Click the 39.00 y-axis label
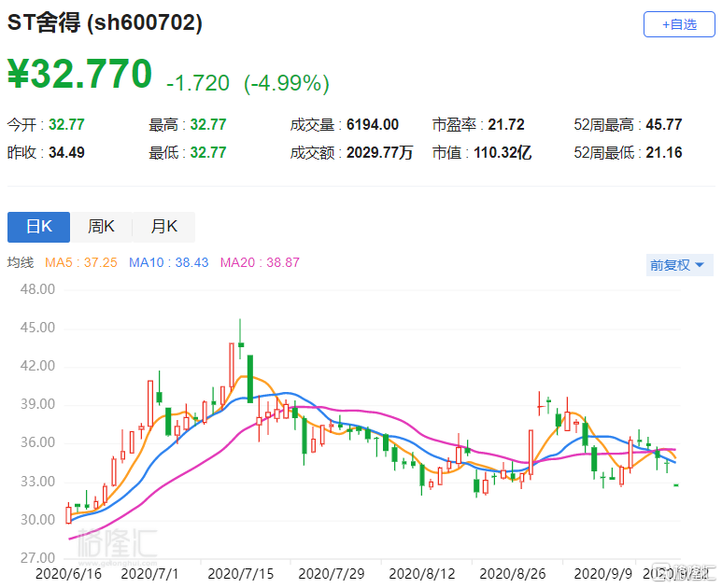Screen dimensions: 722x588 pyautogui.click(x=37, y=404)
